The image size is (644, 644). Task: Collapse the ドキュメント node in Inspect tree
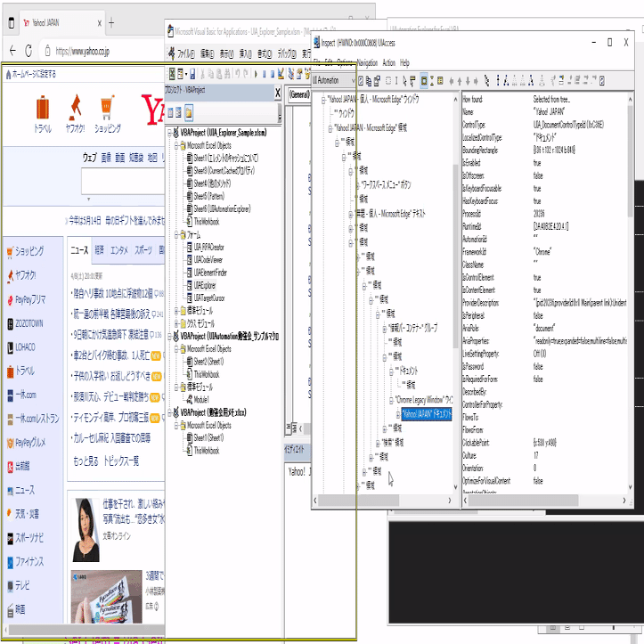[x=391, y=371]
